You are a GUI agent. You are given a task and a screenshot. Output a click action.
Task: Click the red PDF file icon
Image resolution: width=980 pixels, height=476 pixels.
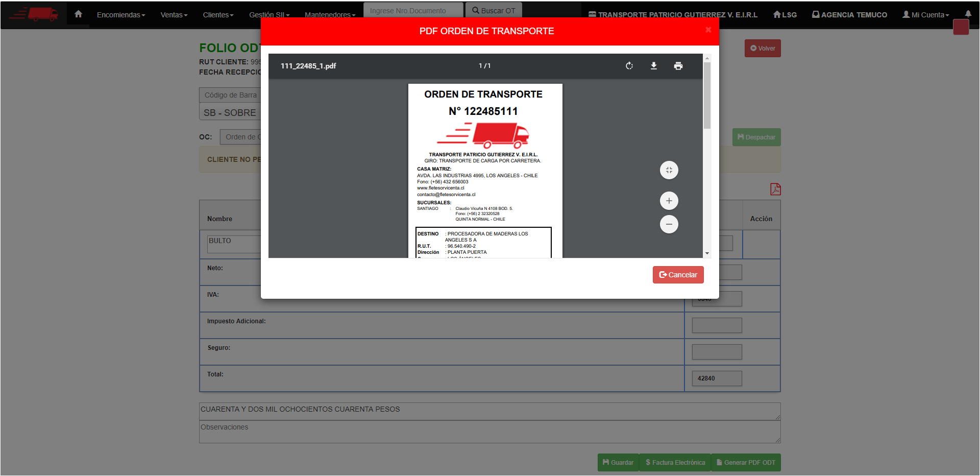(775, 189)
